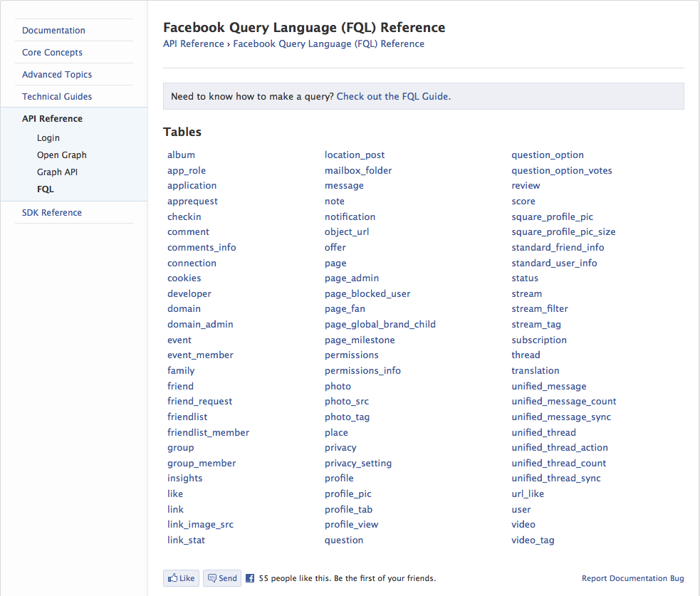700x596 pixels.
Task: Open the mailbox_folder table link
Action: click(358, 171)
